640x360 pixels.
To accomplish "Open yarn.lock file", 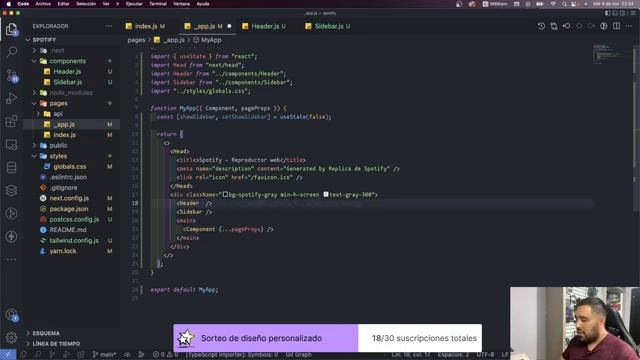I will coord(62,251).
